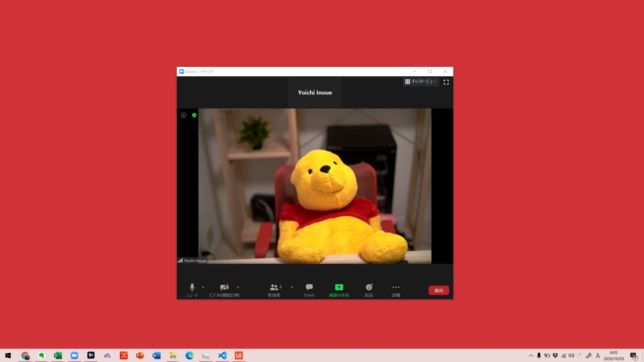Open XMind from the taskbar
Screen dimensions: 644x362
124,355
